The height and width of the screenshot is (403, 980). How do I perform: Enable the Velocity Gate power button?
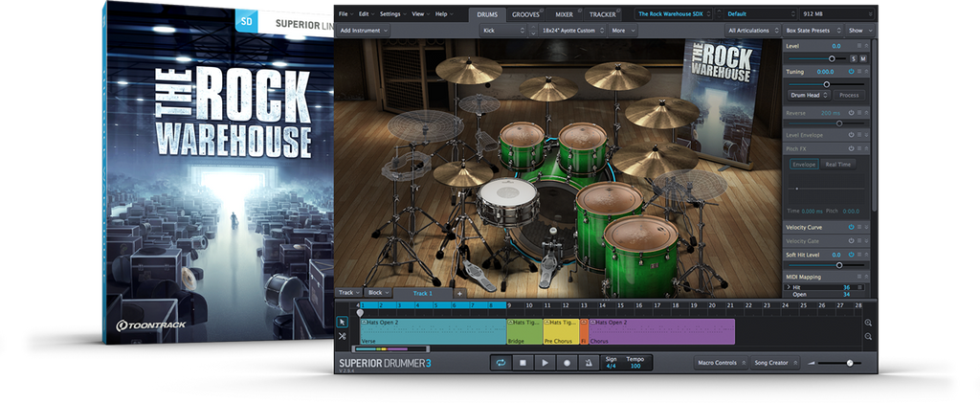pos(851,241)
